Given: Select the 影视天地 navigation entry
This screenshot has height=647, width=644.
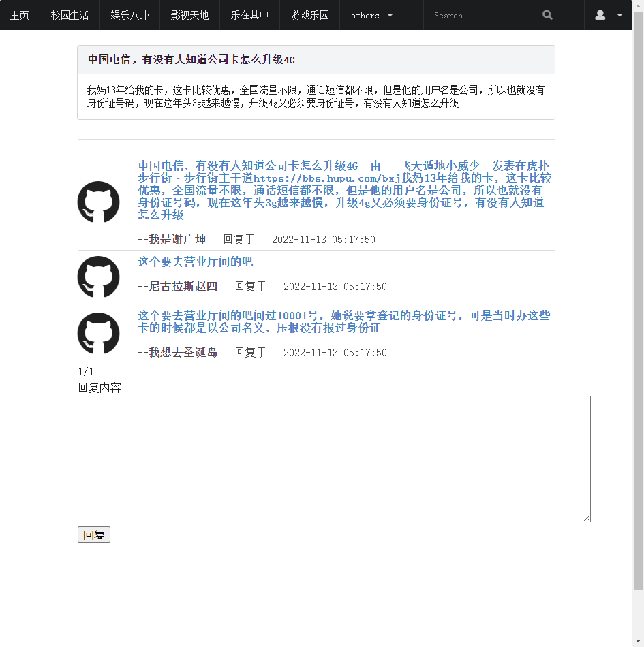Looking at the screenshot, I should 189,15.
